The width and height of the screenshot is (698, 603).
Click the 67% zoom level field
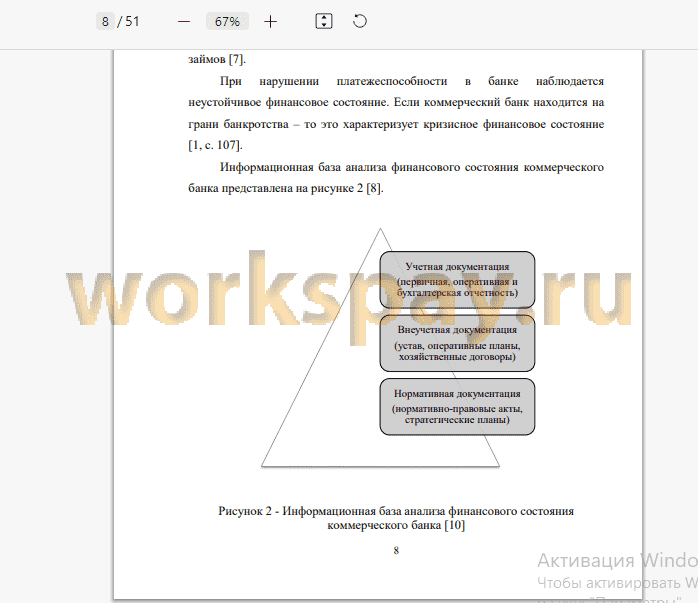[227, 21]
